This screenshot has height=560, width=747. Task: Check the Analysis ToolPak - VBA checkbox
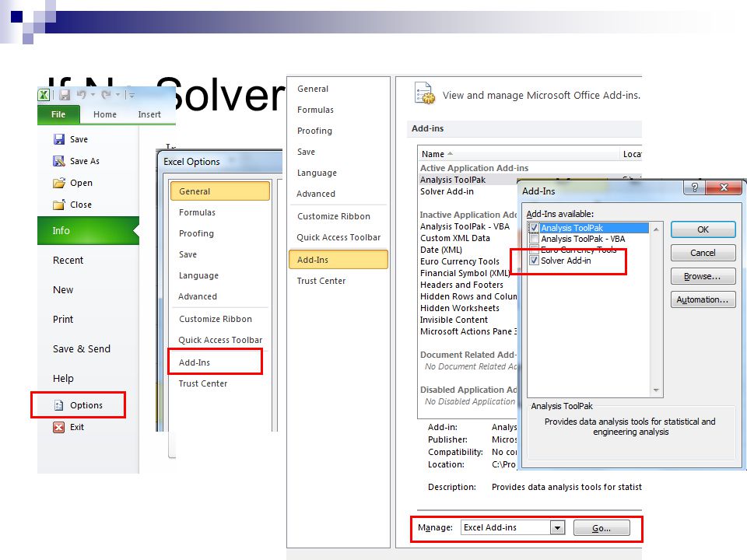[534, 239]
